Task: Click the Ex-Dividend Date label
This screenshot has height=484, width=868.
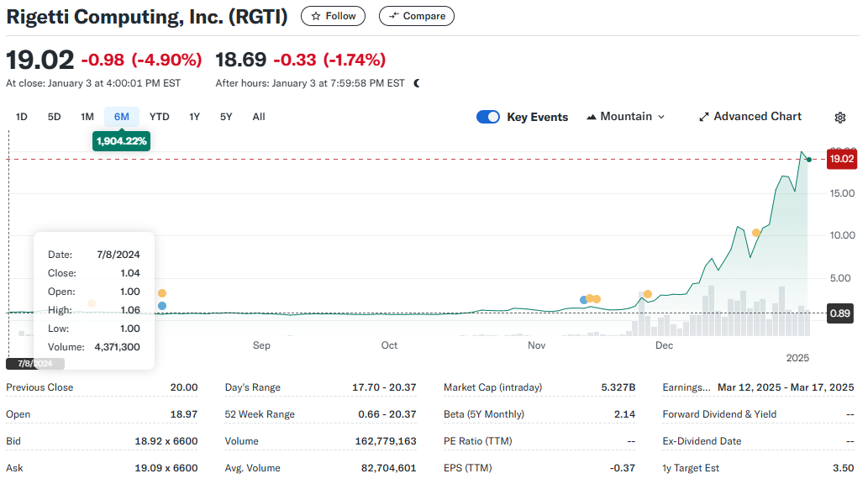Action: 702,441
